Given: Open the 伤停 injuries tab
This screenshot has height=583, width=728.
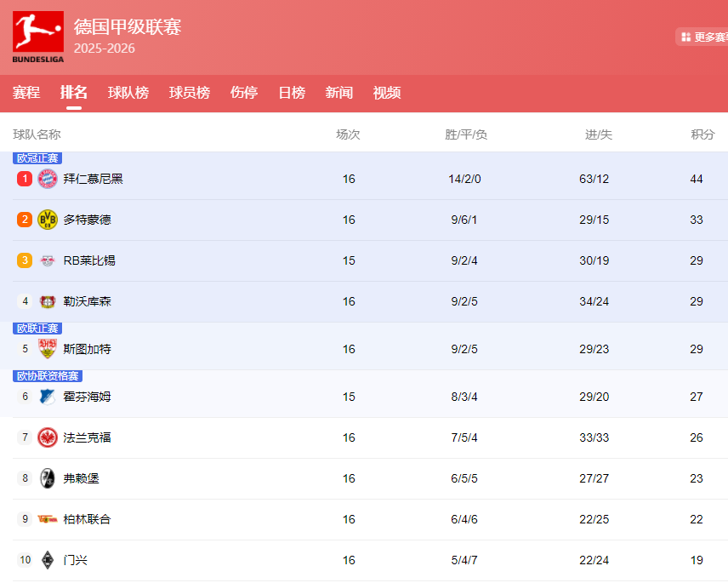Looking at the screenshot, I should pyautogui.click(x=244, y=93).
